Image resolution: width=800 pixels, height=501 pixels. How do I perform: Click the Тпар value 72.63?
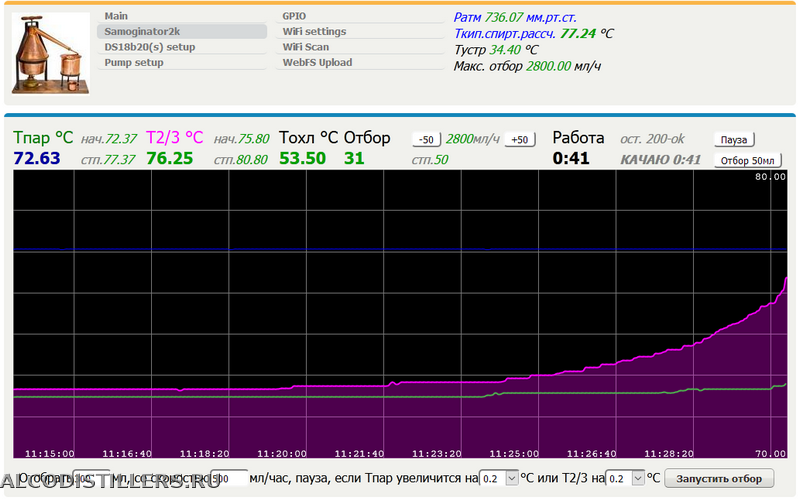click(37, 158)
